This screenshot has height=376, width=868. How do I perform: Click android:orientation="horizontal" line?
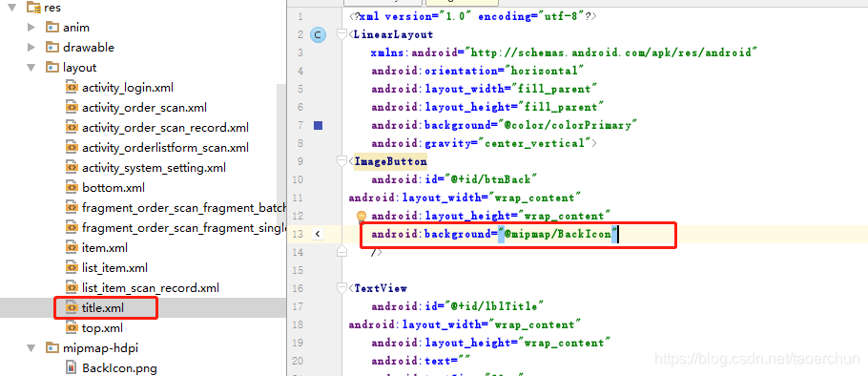pos(478,71)
